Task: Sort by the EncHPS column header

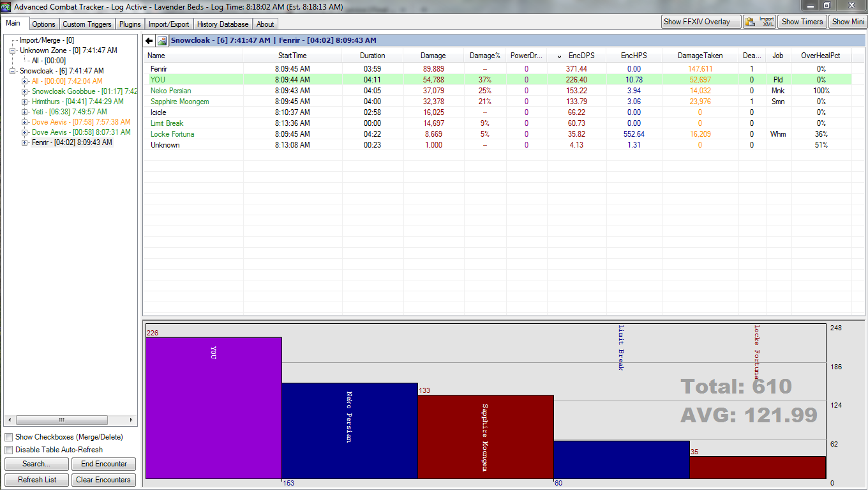Action: click(x=634, y=56)
